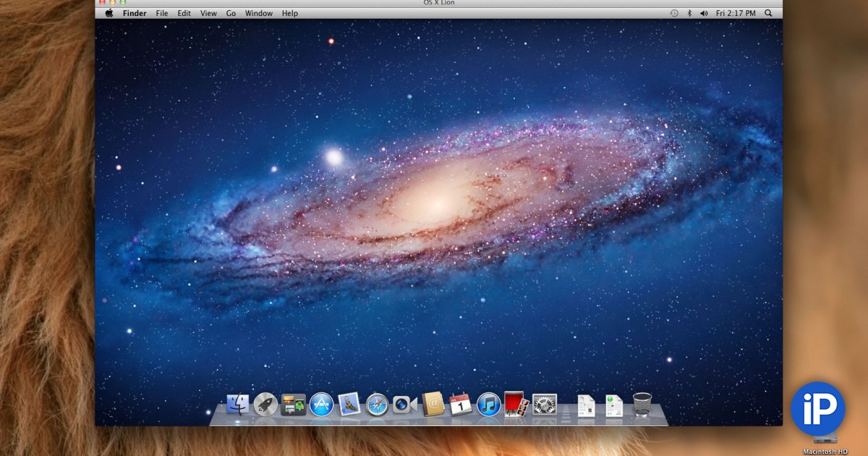The width and height of the screenshot is (868, 456).
Task: Open the Help menu
Action: tap(290, 13)
